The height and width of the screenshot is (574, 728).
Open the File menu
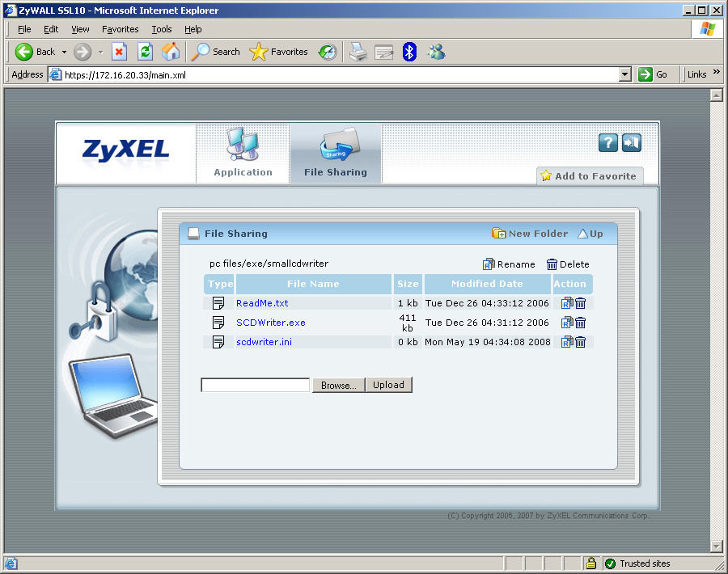24,29
